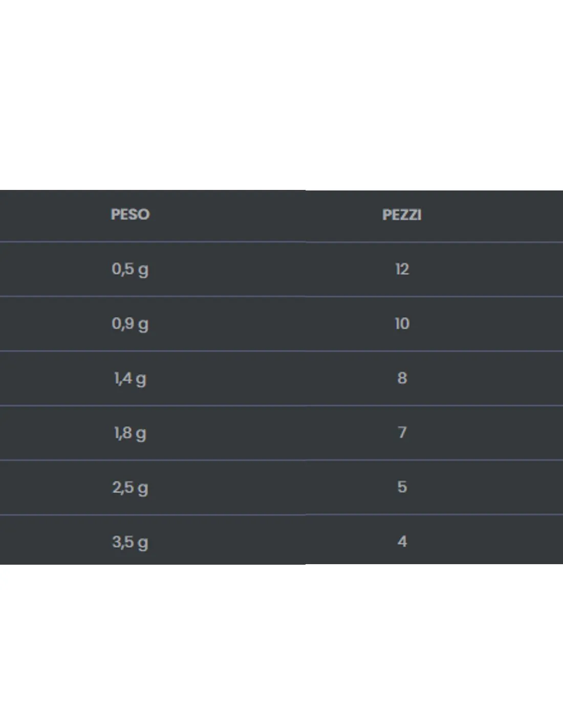This screenshot has width=563, height=728.
Task: Click the pieces value 8
Action: click(402, 378)
